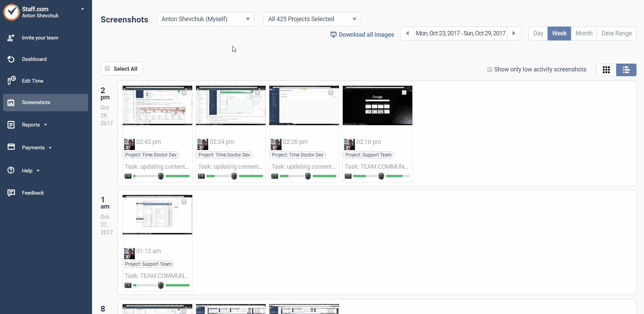Image resolution: width=644 pixels, height=314 pixels.
Task: Click the Screenshots camera icon in sidebar
Action: pos(11,102)
